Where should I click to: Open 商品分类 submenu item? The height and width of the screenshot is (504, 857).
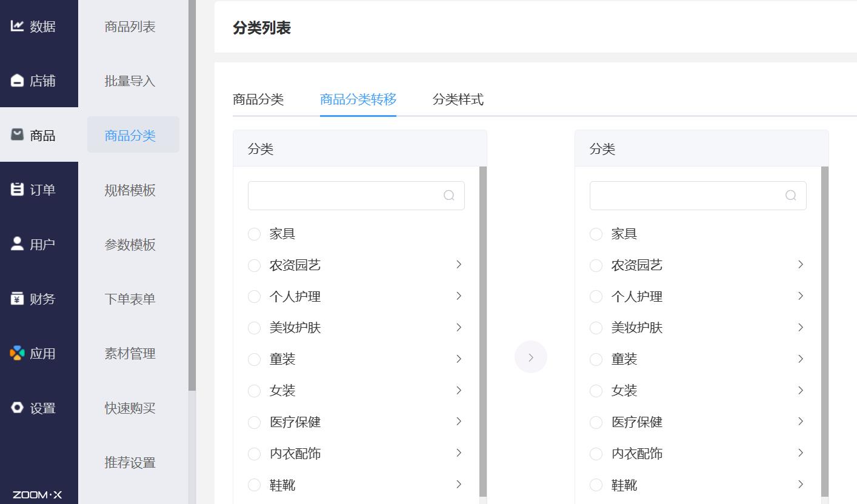tap(133, 135)
